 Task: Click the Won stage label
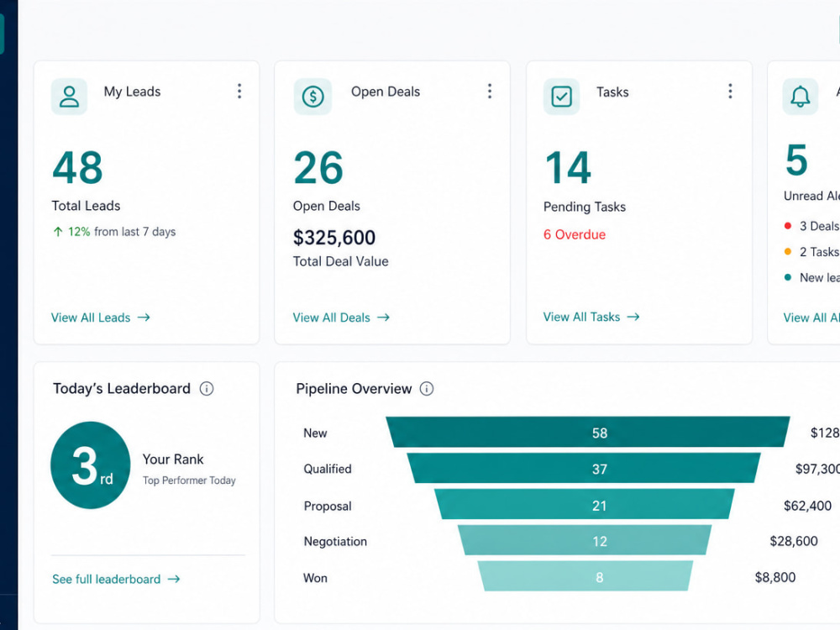315,578
